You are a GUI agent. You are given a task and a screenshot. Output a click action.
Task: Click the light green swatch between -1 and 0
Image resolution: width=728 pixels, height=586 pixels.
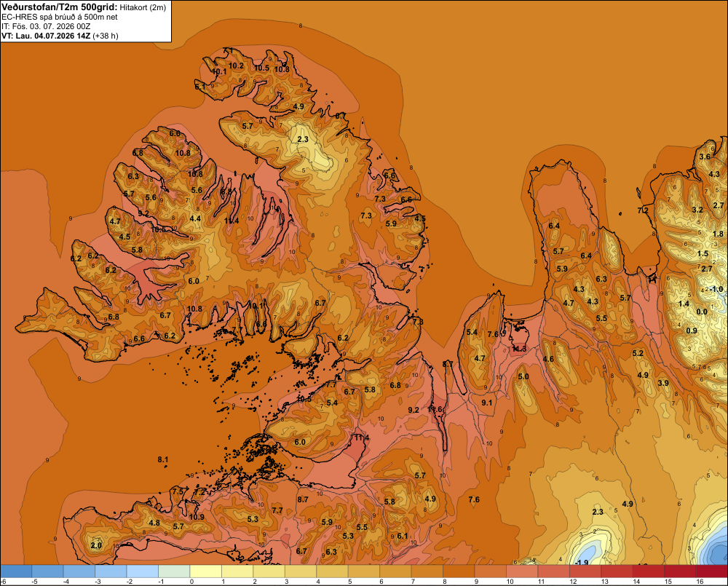point(175,571)
